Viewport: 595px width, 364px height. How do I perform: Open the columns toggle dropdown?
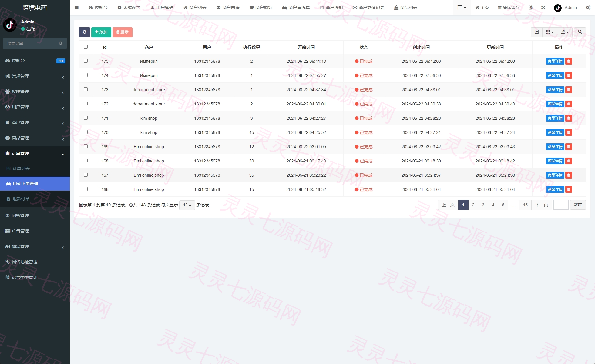coord(550,32)
